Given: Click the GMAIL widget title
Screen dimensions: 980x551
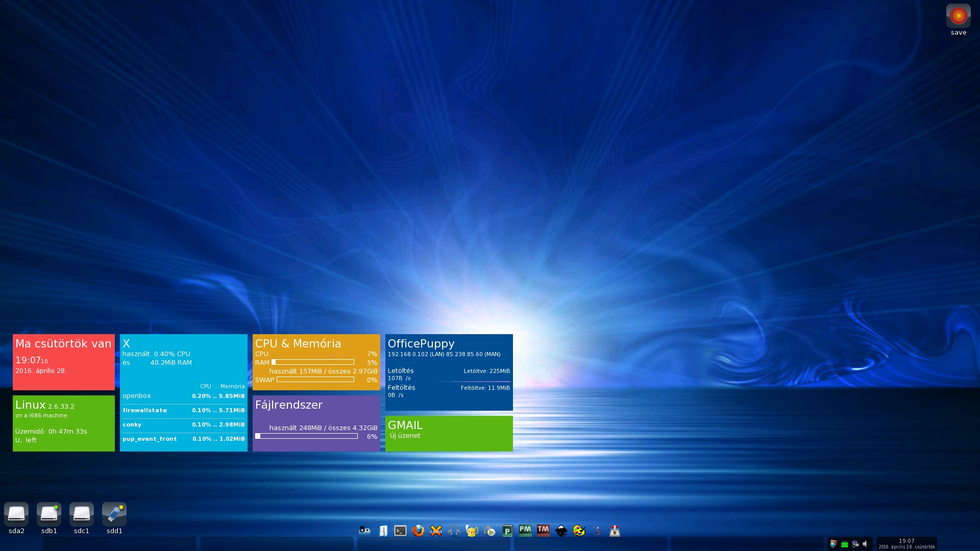Looking at the screenshot, I should coord(405,425).
